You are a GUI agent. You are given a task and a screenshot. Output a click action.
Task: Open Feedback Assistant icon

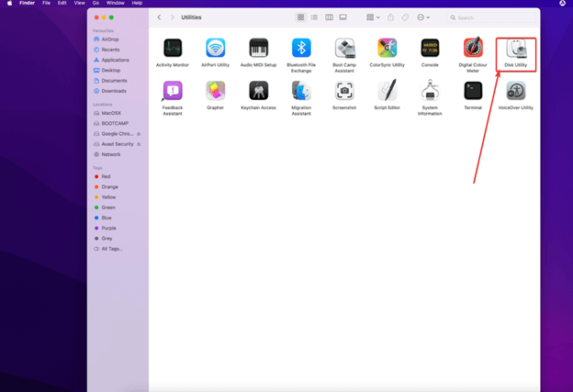(x=173, y=91)
